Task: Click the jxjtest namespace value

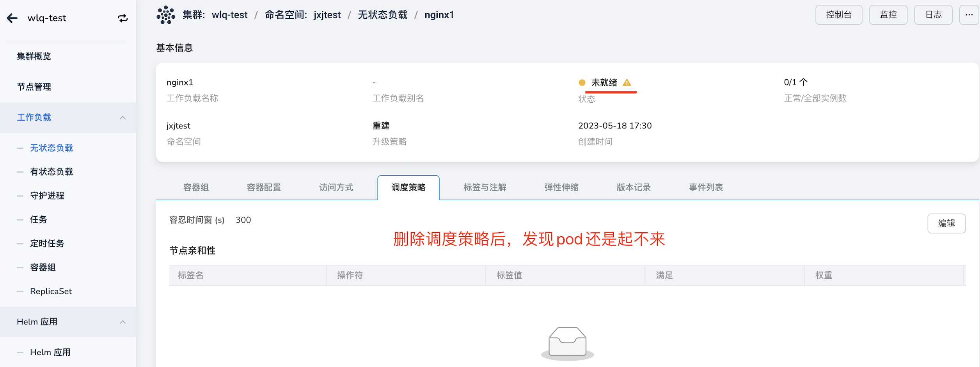Action: [178, 126]
